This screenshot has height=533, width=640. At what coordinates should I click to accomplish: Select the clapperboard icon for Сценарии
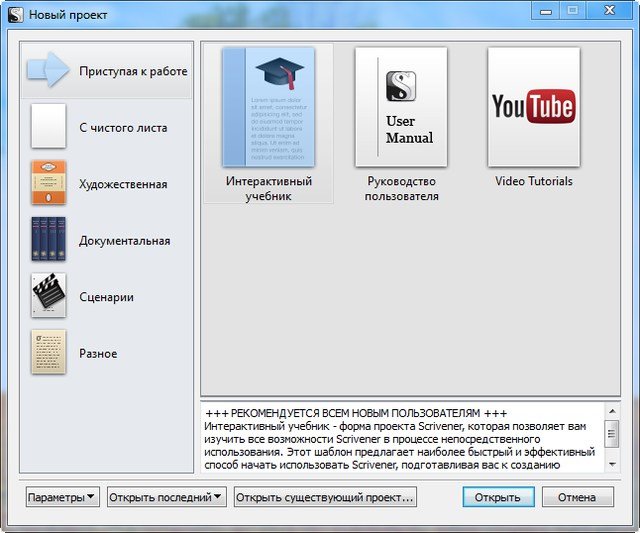[48, 296]
